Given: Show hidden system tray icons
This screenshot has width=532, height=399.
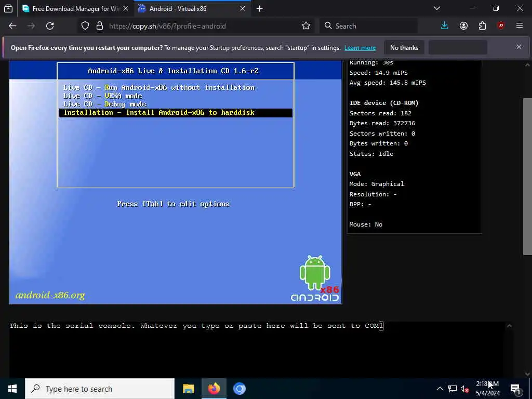Looking at the screenshot, I should point(440,389).
